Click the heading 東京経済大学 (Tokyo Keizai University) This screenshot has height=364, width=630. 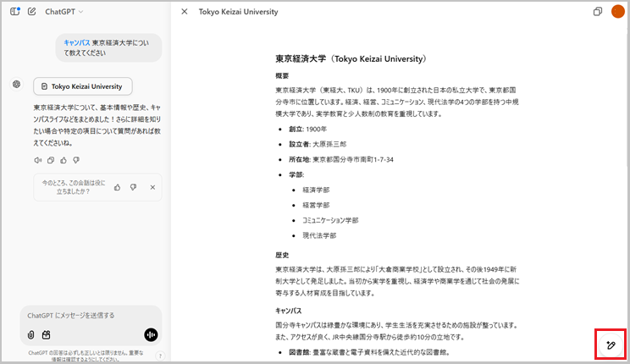(351, 58)
